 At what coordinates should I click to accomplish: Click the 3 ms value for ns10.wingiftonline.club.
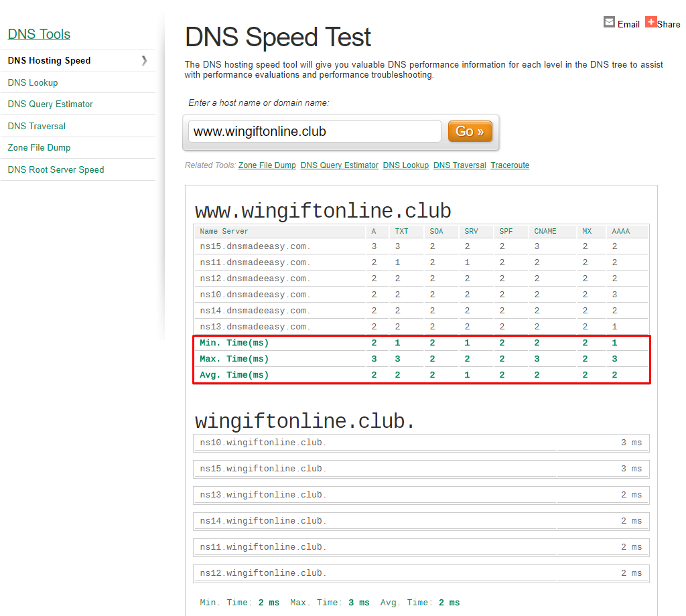(631, 443)
